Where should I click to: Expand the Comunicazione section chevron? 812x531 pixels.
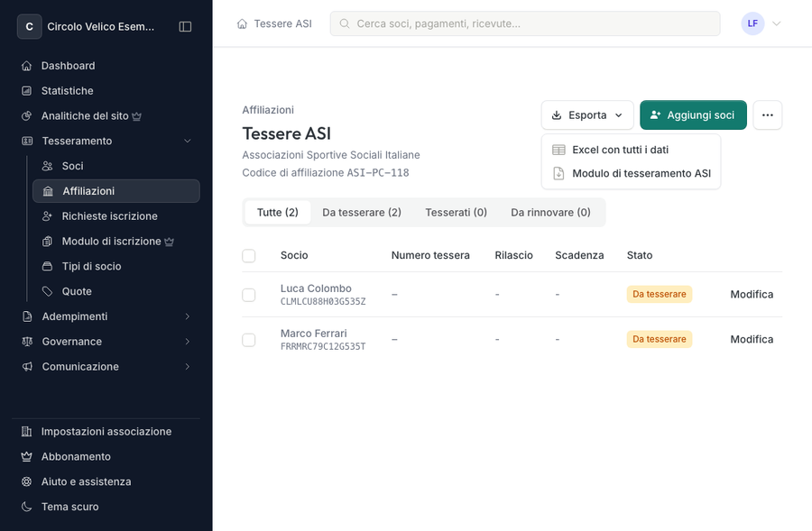[188, 366]
